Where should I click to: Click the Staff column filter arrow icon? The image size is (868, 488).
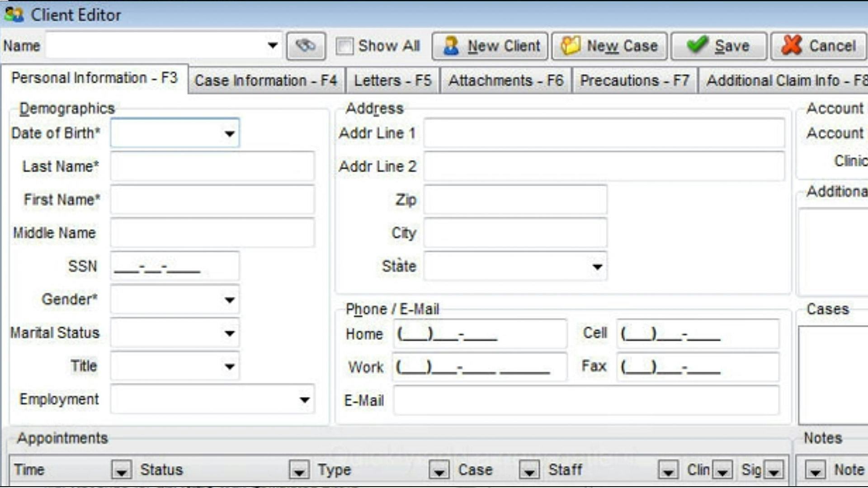(x=668, y=470)
